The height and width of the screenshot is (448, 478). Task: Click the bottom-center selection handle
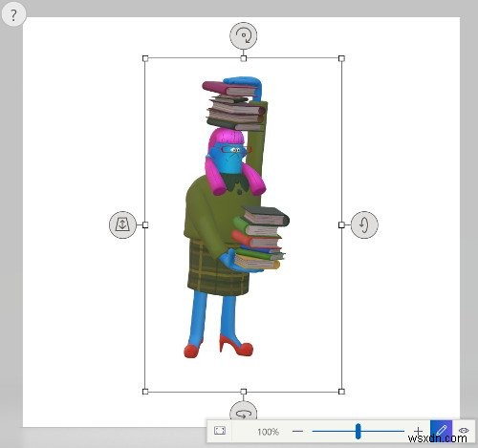(244, 392)
